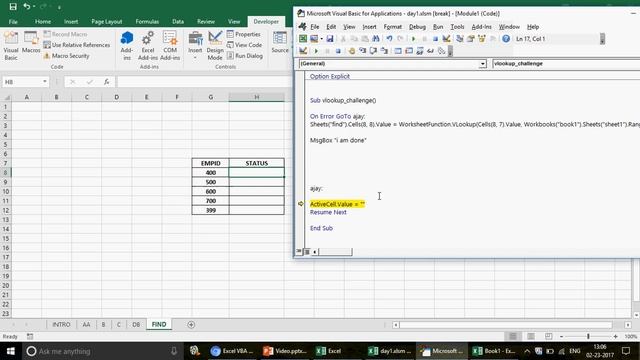Switch to the Home ribbon tab

pos(43,22)
